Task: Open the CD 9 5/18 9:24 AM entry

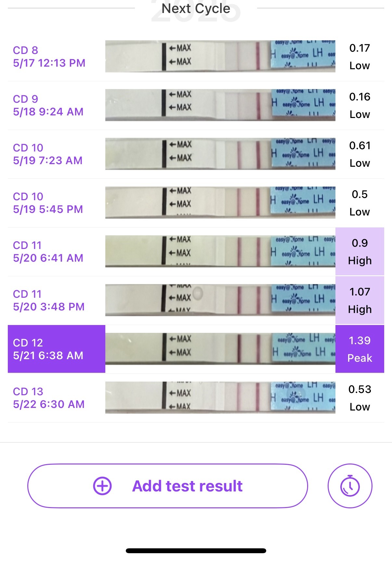Action: pyautogui.click(x=48, y=105)
